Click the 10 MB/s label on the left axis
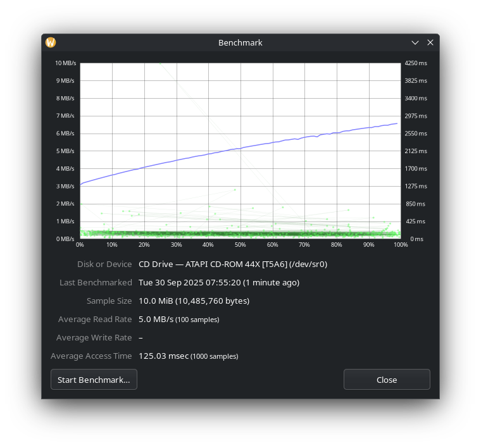 (x=65, y=63)
